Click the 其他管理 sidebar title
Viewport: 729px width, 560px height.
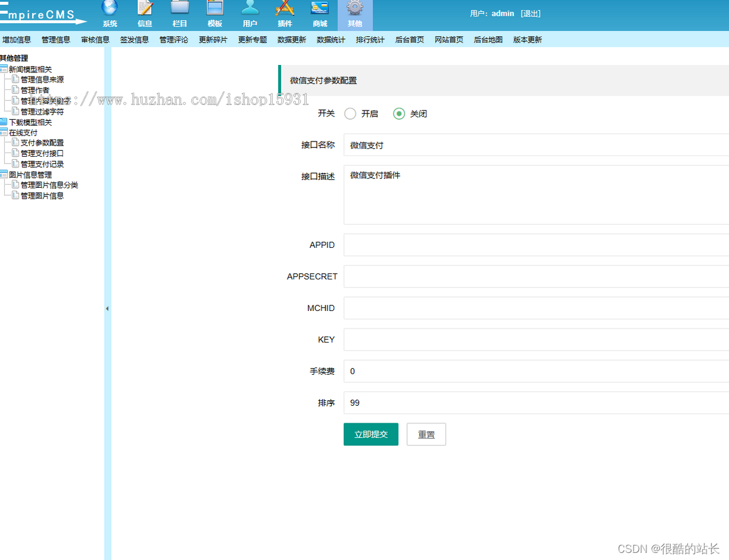(x=14, y=58)
